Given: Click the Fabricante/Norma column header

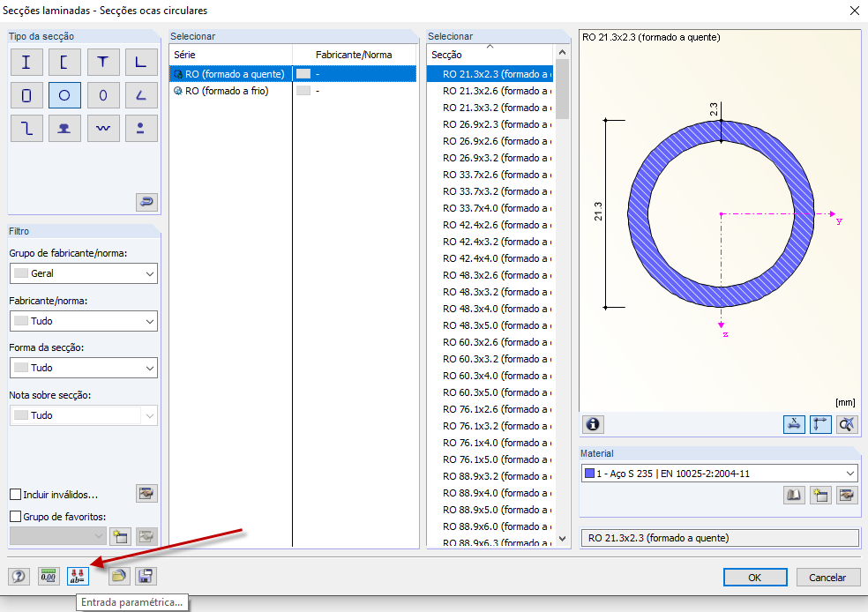Looking at the screenshot, I should (x=355, y=55).
